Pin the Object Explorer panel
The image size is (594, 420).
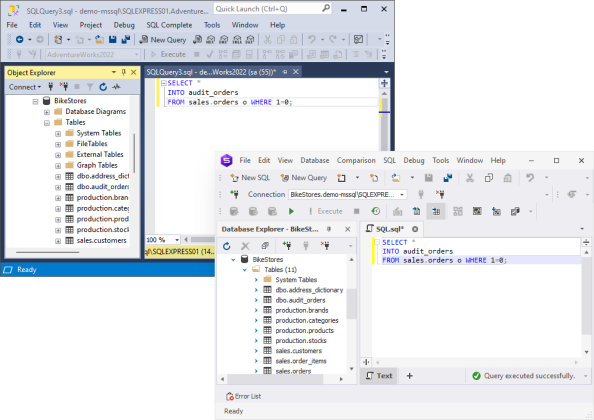click(x=123, y=72)
